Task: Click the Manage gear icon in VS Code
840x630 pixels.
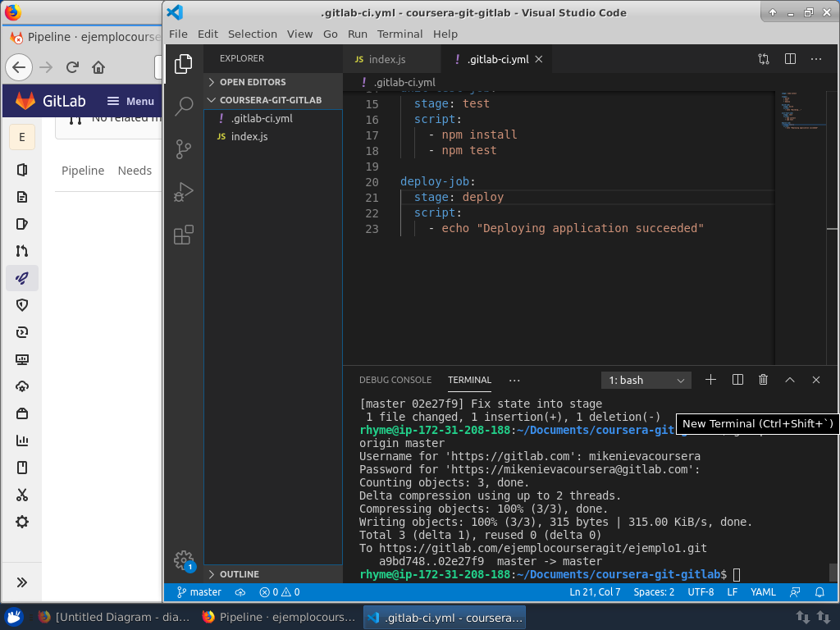Action: [x=184, y=560]
